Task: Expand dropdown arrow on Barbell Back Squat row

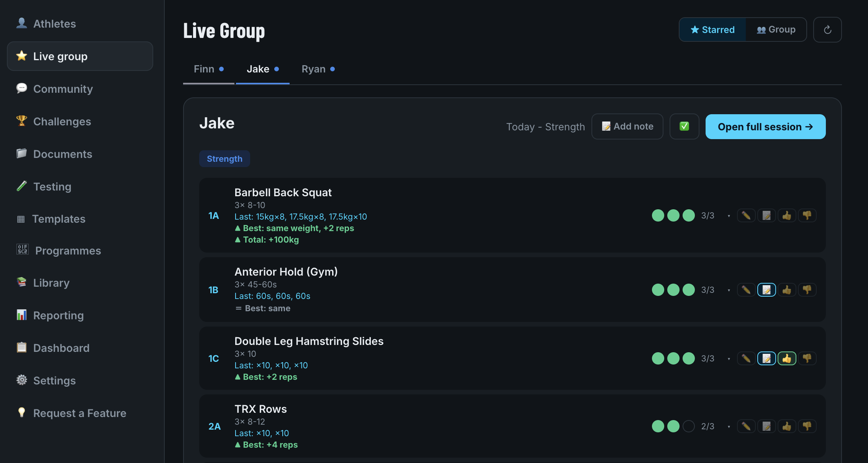Action: point(729,216)
